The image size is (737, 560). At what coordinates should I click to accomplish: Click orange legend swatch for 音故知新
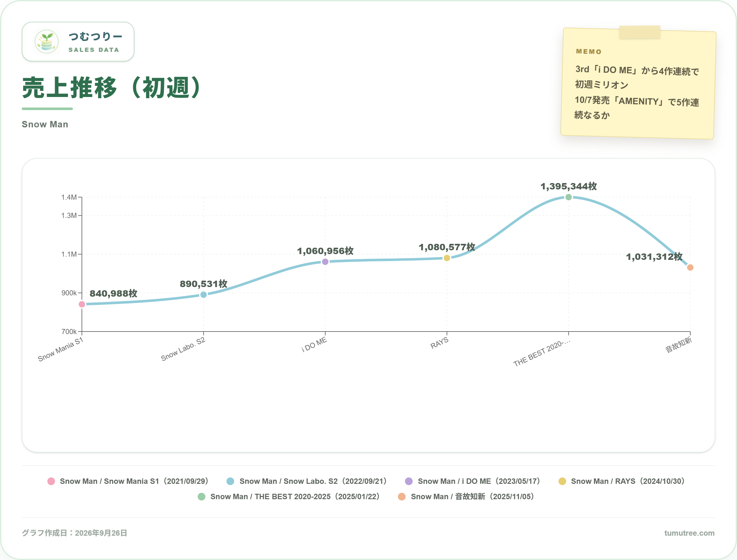[x=402, y=497]
